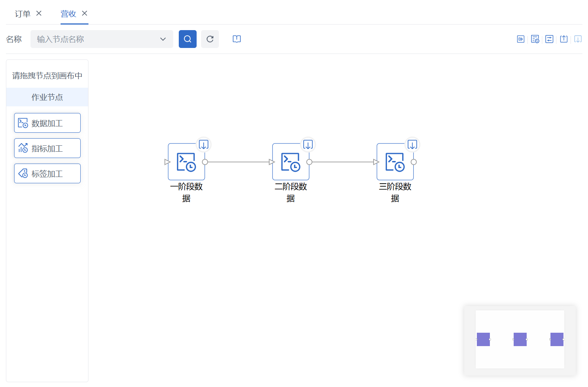Click the blue search button

187,39
